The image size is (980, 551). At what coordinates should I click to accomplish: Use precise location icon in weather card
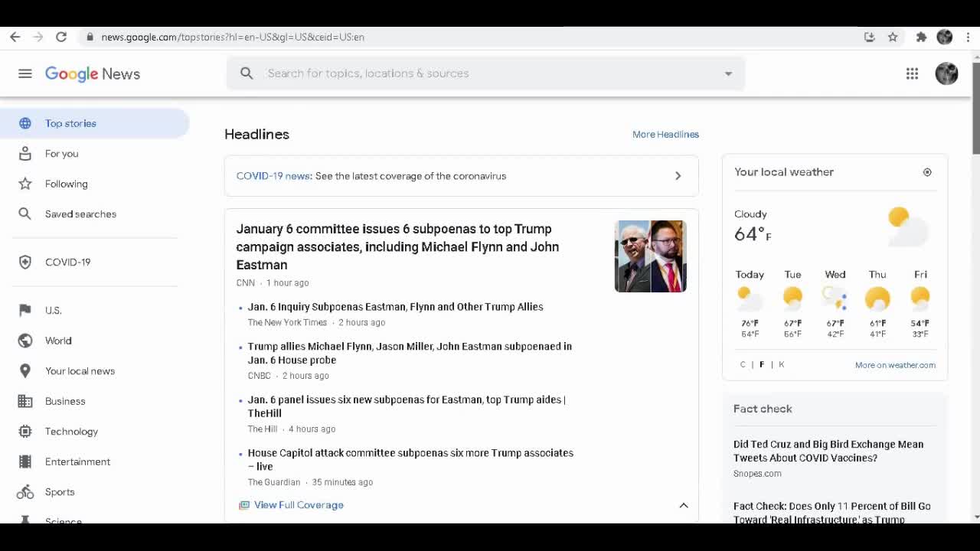pos(927,172)
